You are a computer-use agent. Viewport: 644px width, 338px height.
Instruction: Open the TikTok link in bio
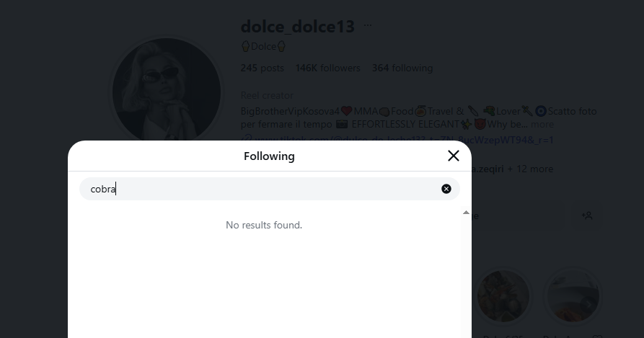tap(397, 139)
